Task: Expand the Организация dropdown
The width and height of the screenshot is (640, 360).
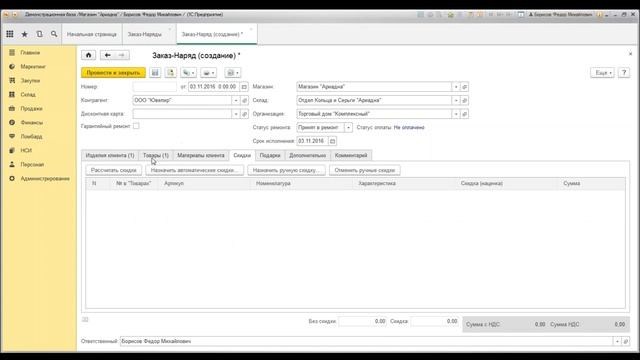Action: pos(456,114)
